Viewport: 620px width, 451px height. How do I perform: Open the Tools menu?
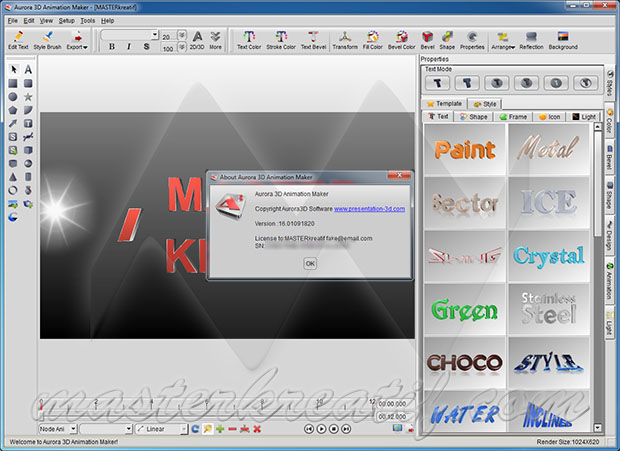[x=87, y=21]
